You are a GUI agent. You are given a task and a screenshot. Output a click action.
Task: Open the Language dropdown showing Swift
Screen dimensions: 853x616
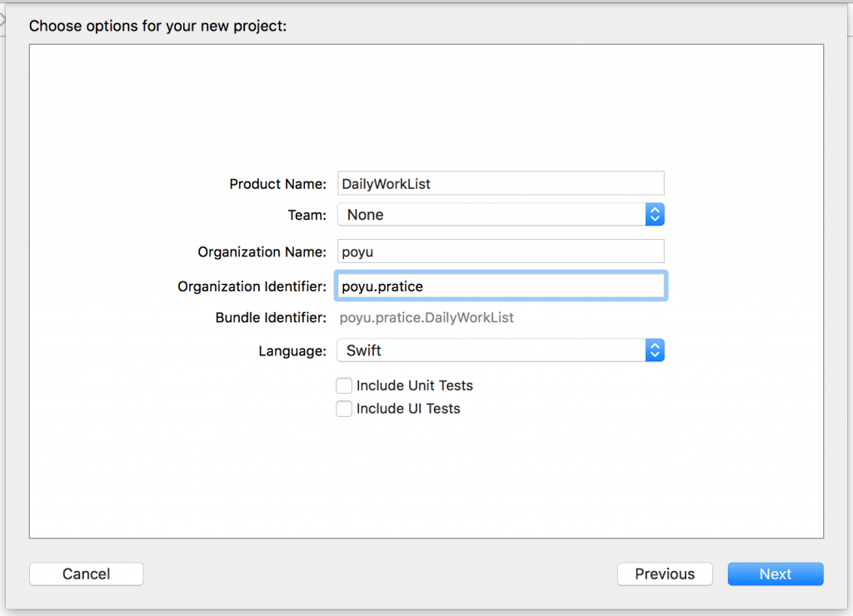point(491,350)
